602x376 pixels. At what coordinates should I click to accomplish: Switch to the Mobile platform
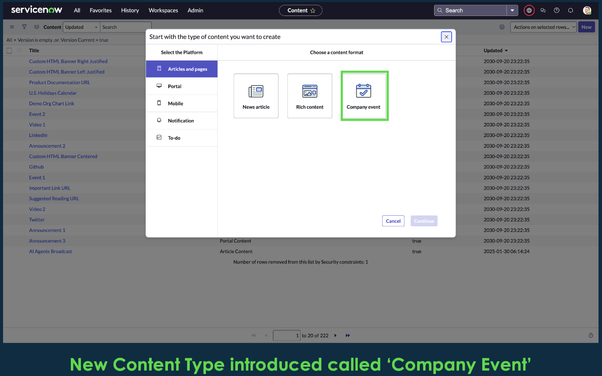182,103
